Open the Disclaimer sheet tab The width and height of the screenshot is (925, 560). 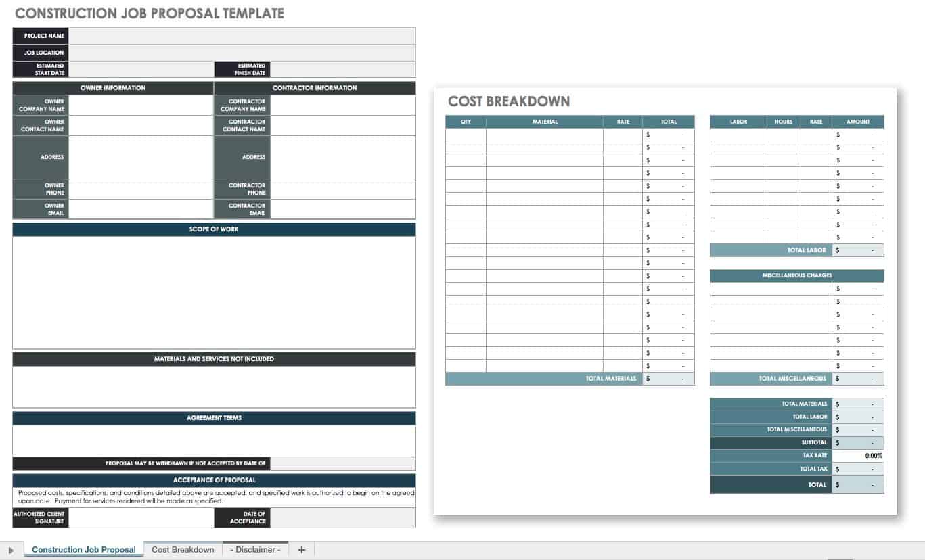tap(255, 550)
